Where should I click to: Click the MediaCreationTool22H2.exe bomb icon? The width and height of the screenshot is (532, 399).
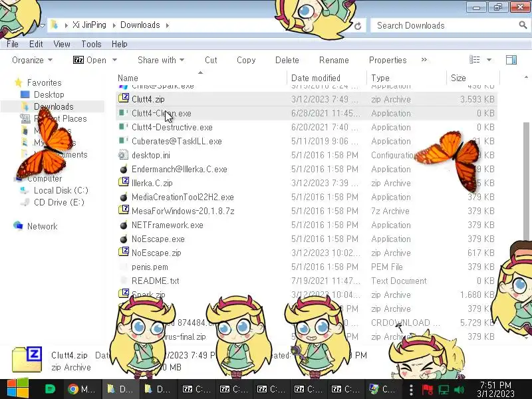pyautogui.click(x=124, y=196)
